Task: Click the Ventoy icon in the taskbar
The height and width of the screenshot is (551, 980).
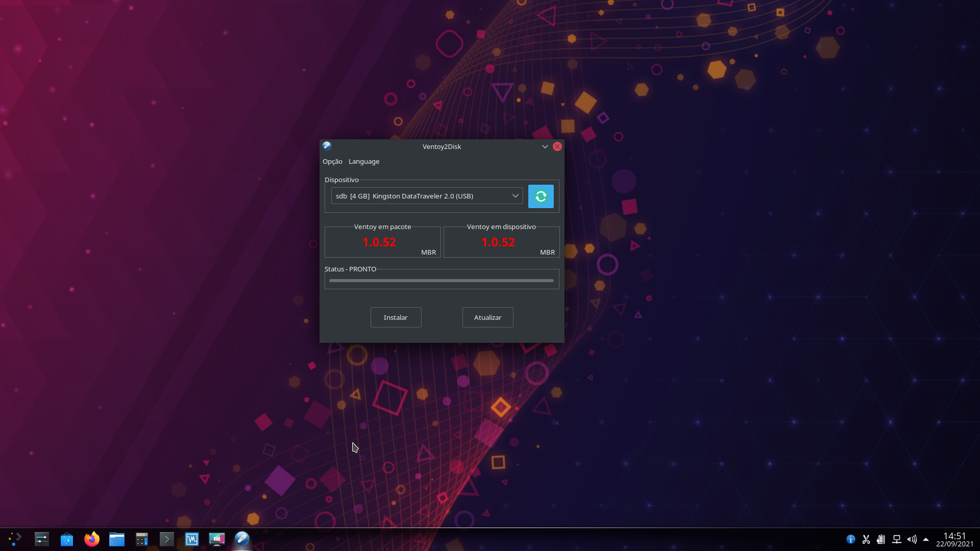Action: pyautogui.click(x=242, y=539)
